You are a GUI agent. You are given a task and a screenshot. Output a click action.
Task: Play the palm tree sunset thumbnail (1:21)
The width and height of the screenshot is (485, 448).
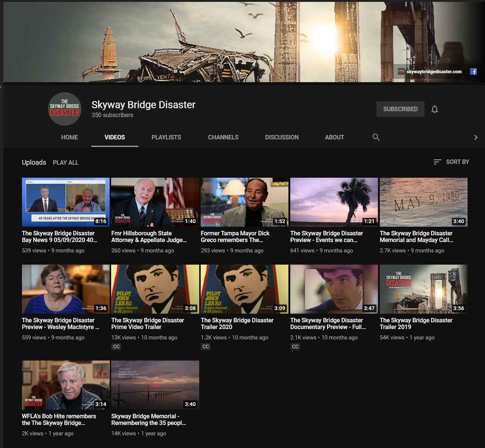click(x=334, y=202)
